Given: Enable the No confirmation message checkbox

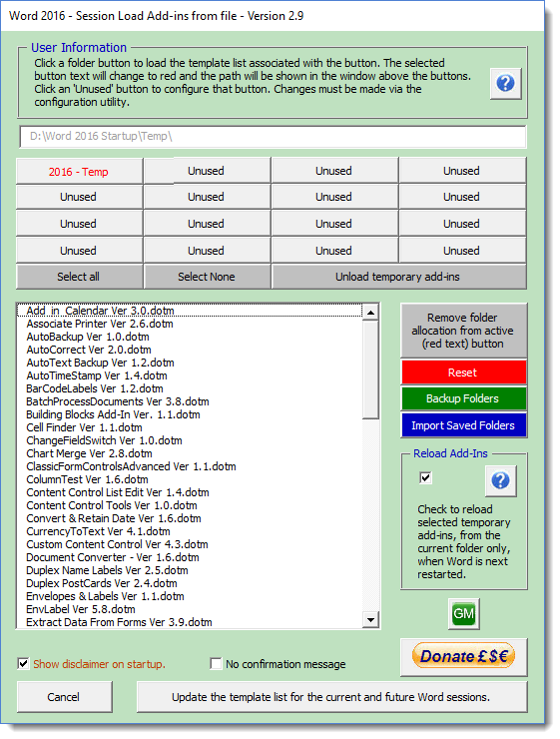Looking at the screenshot, I should tap(216, 663).
